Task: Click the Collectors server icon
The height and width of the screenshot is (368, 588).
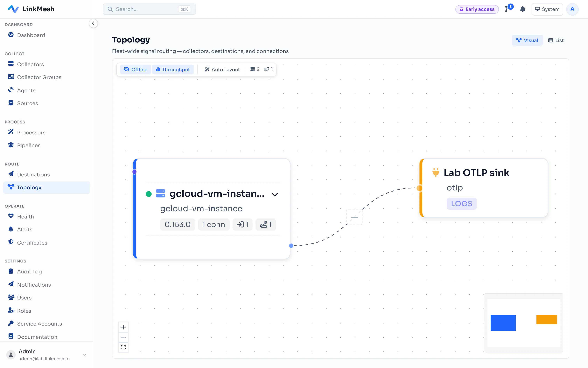Action: (11, 64)
